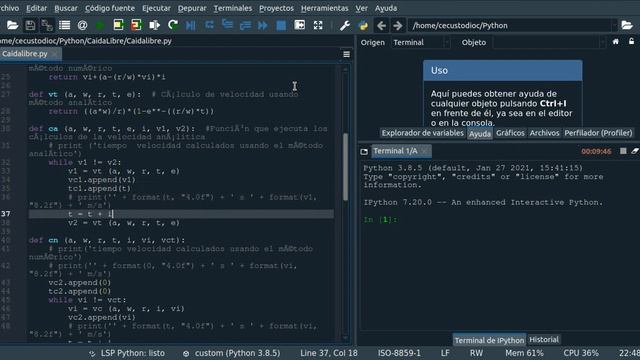Run cell and advance (red icon)
The height and width of the screenshot is (360, 640).
136,25
